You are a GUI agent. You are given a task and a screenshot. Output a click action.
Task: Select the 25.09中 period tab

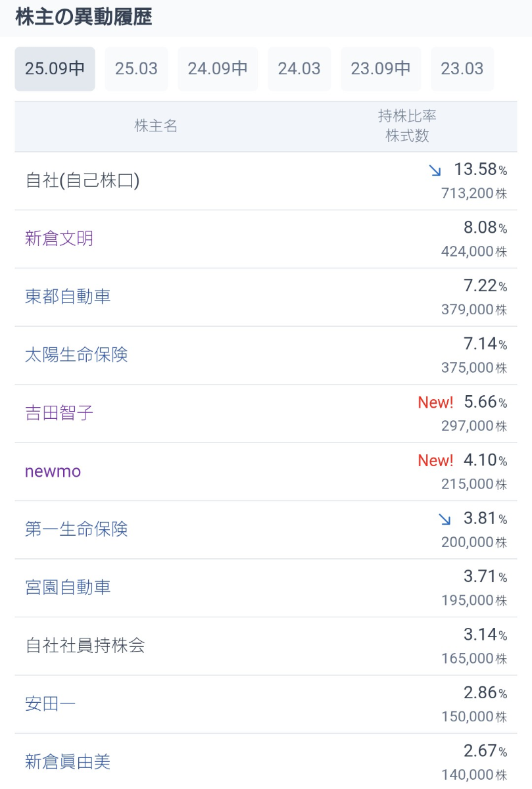click(55, 69)
